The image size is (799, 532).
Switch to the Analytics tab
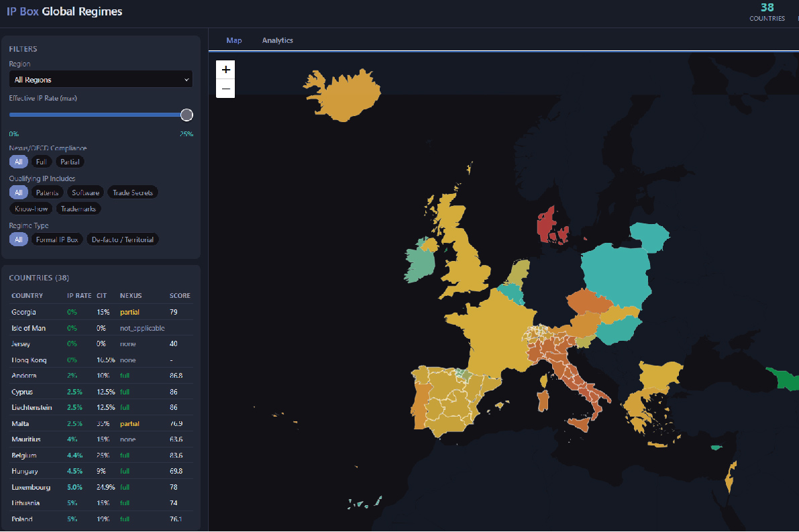click(277, 40)
